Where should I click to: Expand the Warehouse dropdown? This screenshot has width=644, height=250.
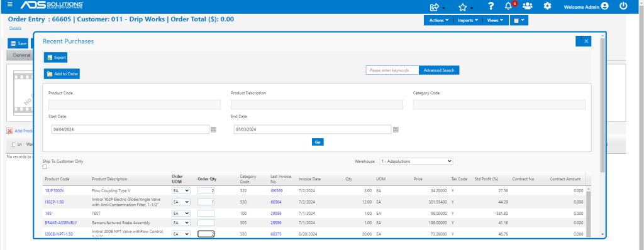(x=416, y=161)
